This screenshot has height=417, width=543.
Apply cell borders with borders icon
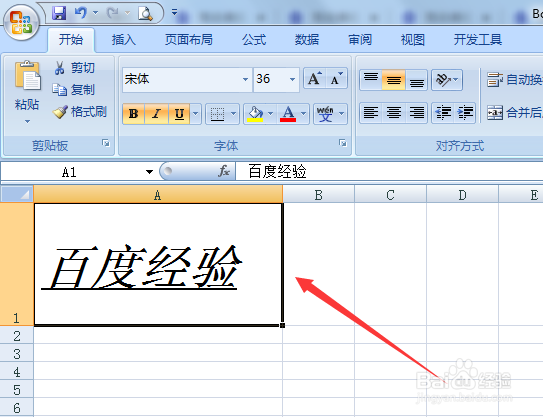[x=217, y=113]
